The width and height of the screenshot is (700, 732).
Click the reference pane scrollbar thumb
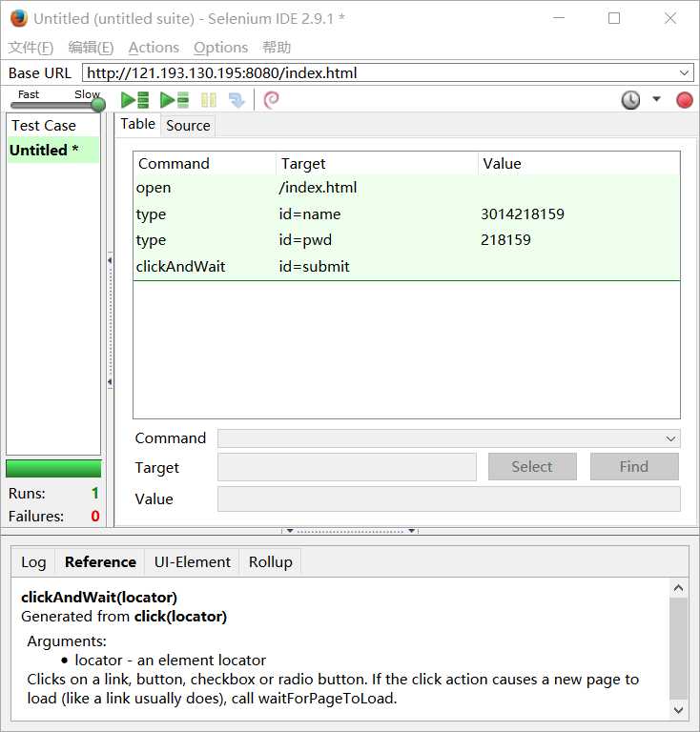point(678,649)
